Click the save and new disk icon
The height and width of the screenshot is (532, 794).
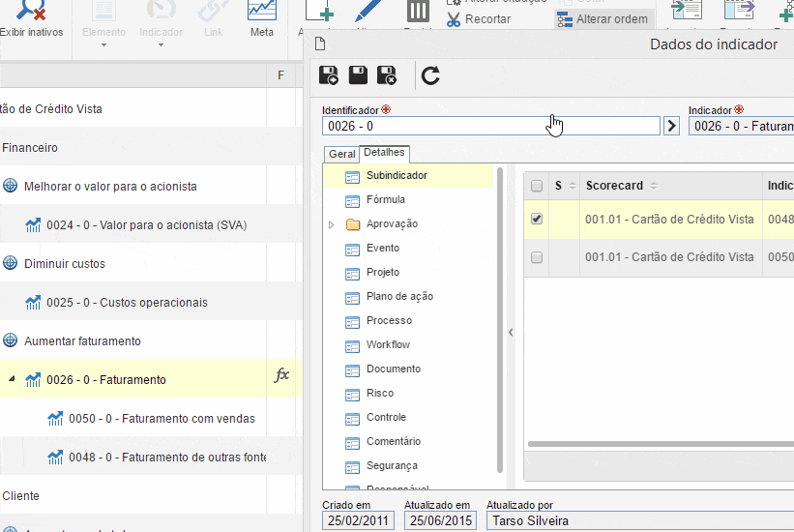329,75
